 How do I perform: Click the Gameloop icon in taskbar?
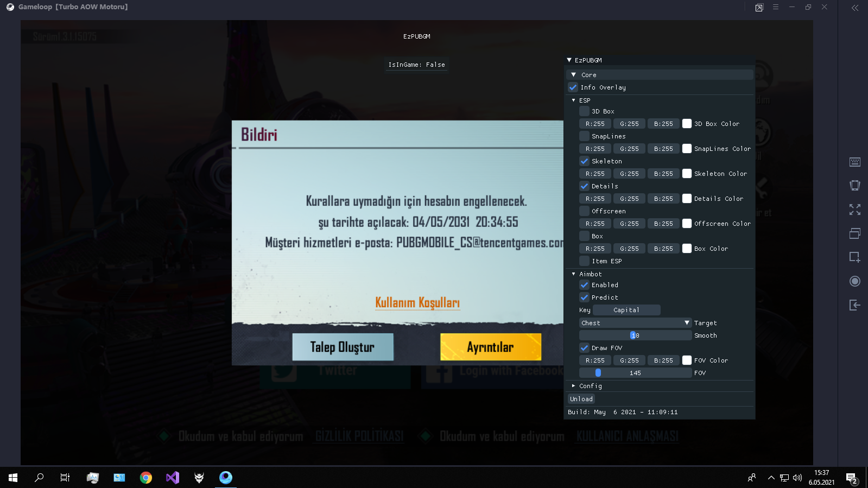(226, 478)
